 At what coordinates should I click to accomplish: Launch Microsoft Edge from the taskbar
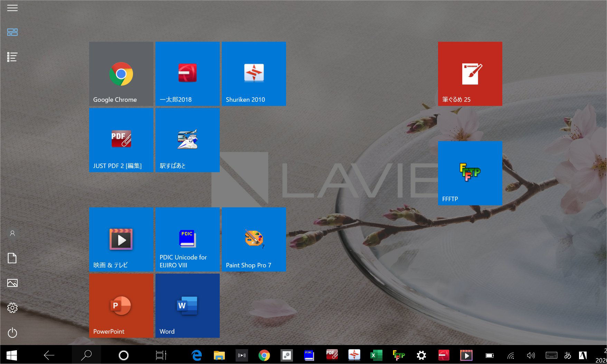pos(197,355)
